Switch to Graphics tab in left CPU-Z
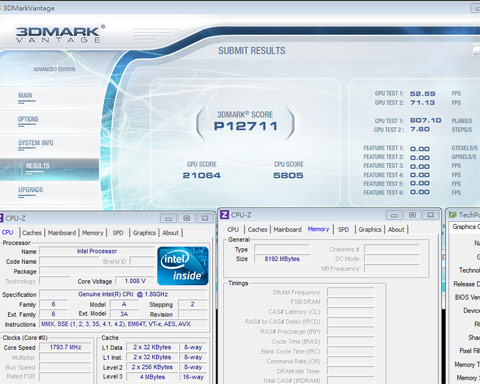The height and width of the screenshot is (384, 480). pos(144,233)
